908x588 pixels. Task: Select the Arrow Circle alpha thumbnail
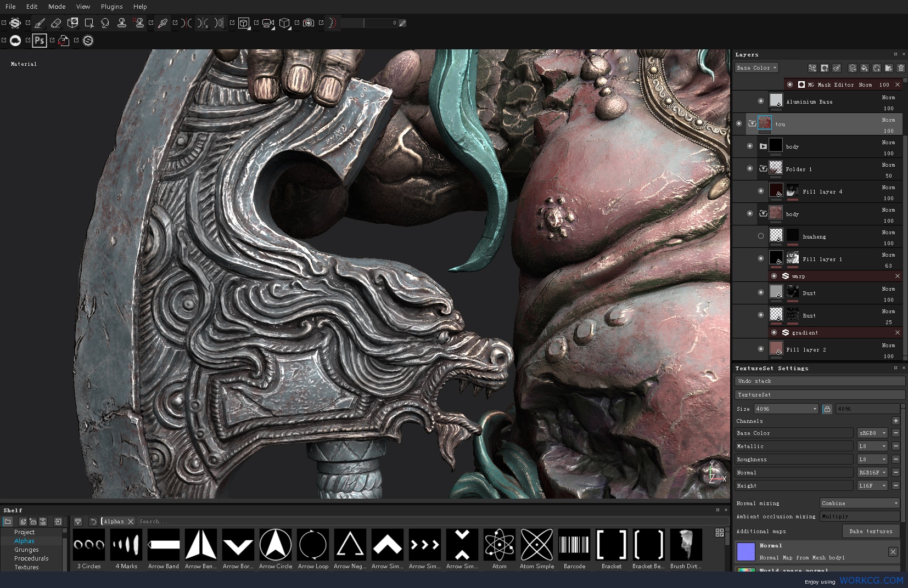click(x=276, y=545)
